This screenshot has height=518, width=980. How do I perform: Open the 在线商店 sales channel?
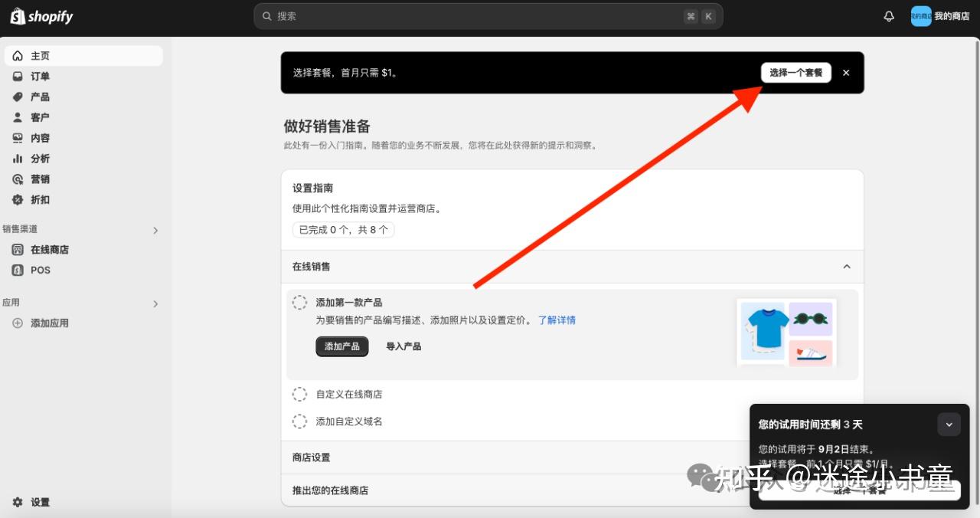pyautogui.click(x=49, y=249)
